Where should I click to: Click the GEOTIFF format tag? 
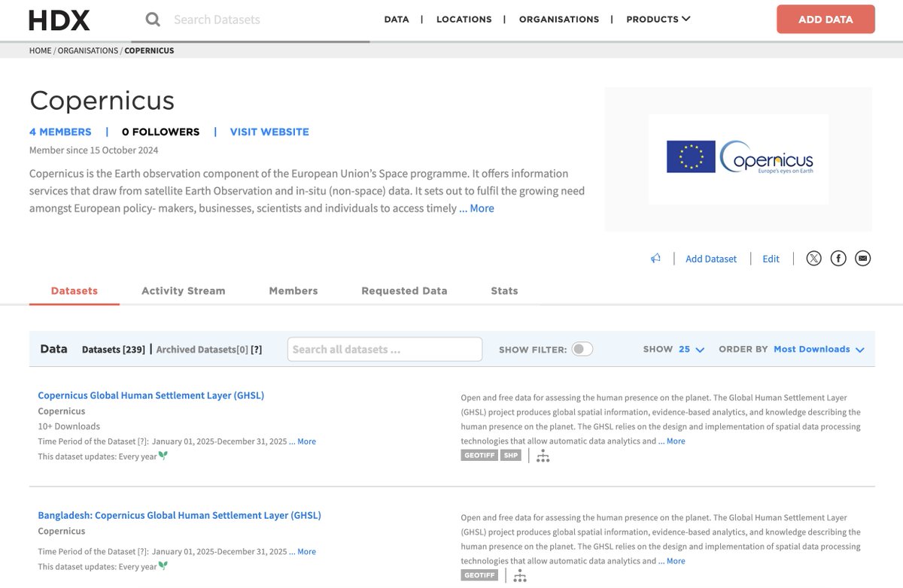coord(479,455)
